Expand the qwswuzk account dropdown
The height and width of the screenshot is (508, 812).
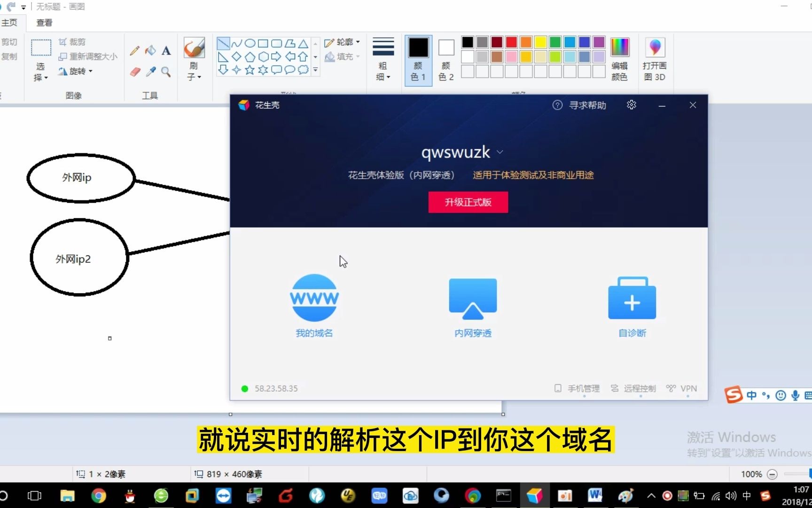pos(500,152)
